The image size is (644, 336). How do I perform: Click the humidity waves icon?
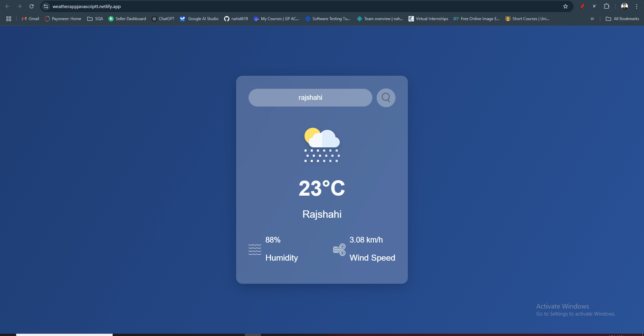click(x=255, y=249)
